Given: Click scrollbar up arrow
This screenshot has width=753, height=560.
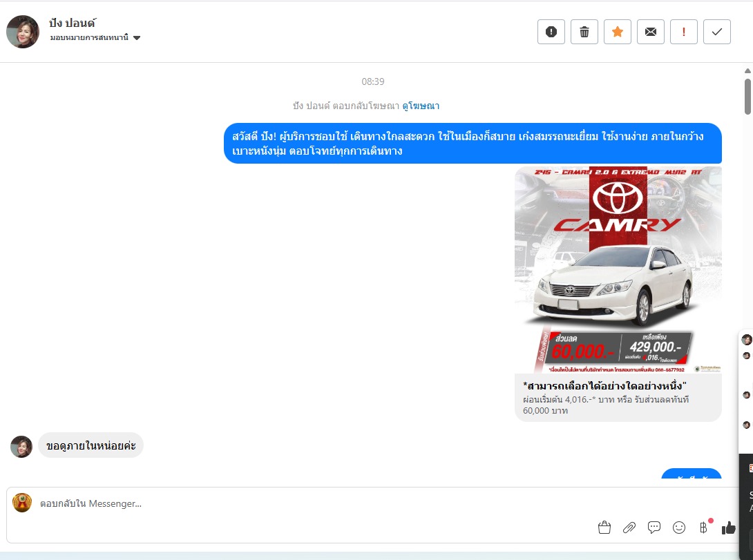Looking at the screenshot, I should pos(747,71).
